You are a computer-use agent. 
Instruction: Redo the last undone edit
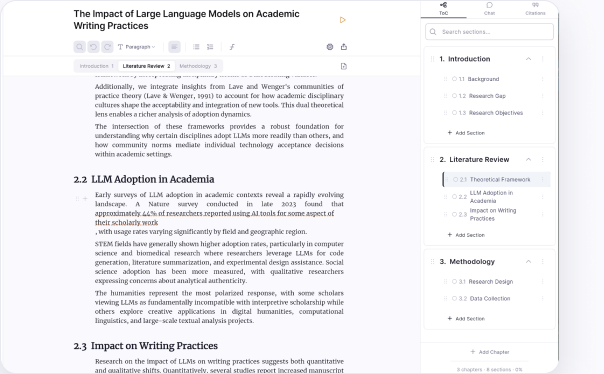[107, 47]
